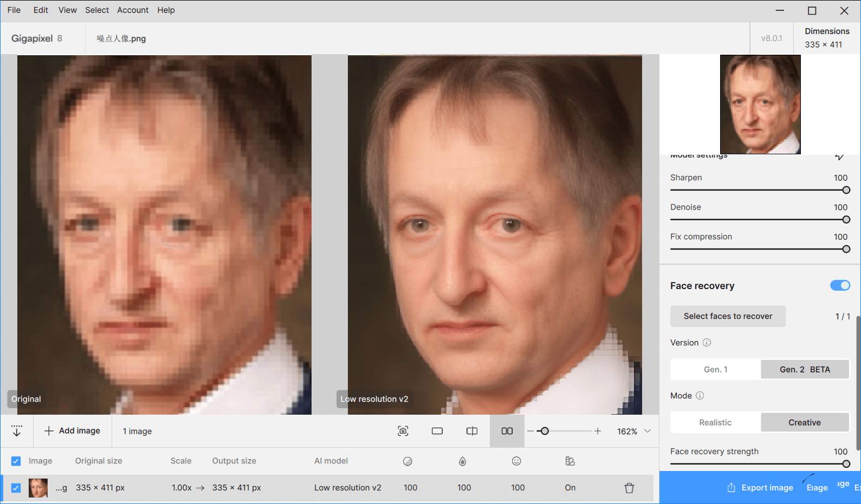Image resolution: width=861 pixels, height=504 pixels.
Task: Choose the Gen. 1 face recovery version
Action: click(715, 369)
